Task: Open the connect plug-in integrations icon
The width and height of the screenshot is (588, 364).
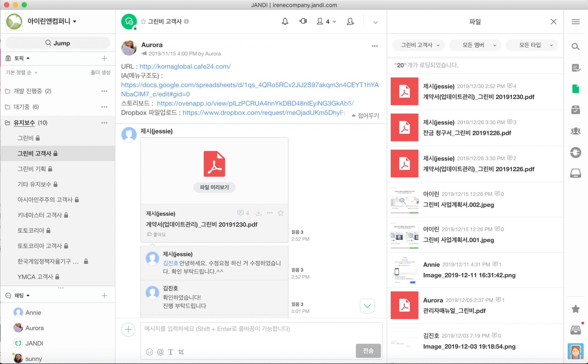Action: (x=303, y=22)
